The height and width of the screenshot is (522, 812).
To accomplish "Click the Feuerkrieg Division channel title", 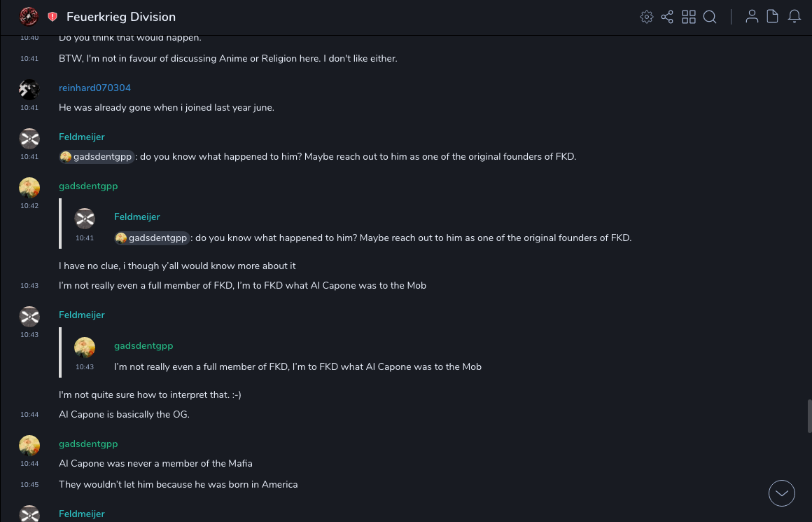I will pyautogui.click(x=121, y=17).
